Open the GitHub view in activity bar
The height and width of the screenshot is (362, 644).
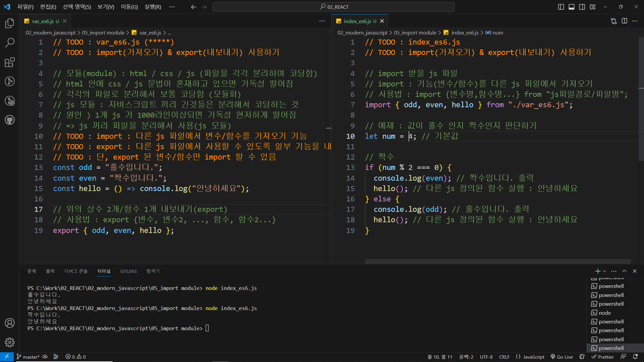point(10,120)
